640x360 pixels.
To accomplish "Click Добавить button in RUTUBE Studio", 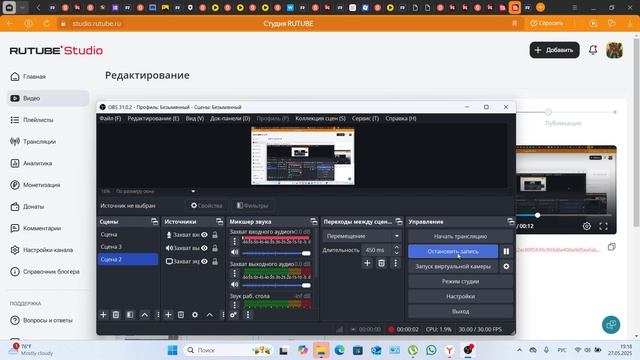I will coord(554,50).
